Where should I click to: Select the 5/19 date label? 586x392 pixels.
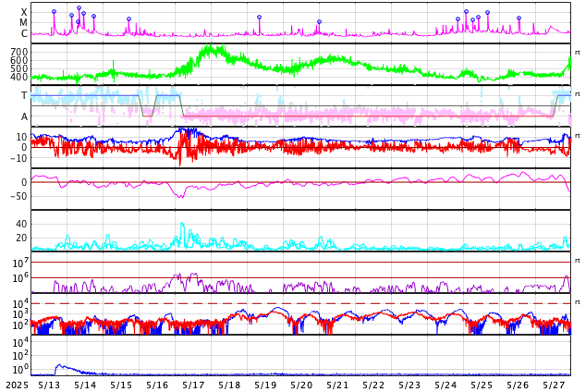tap(265, 385)
